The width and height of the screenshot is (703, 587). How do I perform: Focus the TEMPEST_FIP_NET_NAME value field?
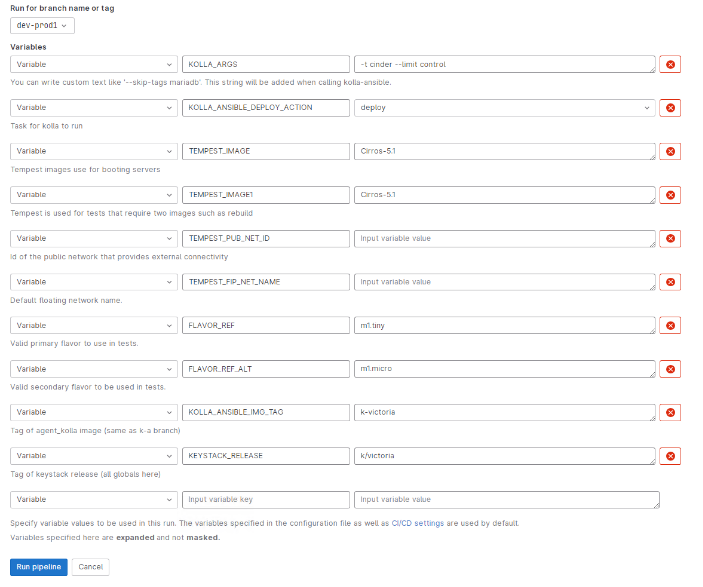(505, 282)
